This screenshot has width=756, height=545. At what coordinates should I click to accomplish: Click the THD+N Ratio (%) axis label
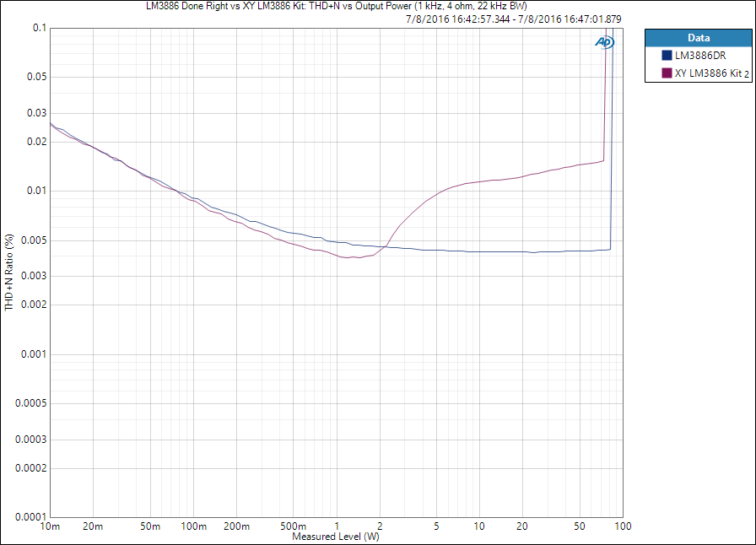click(x=9, y=272)
